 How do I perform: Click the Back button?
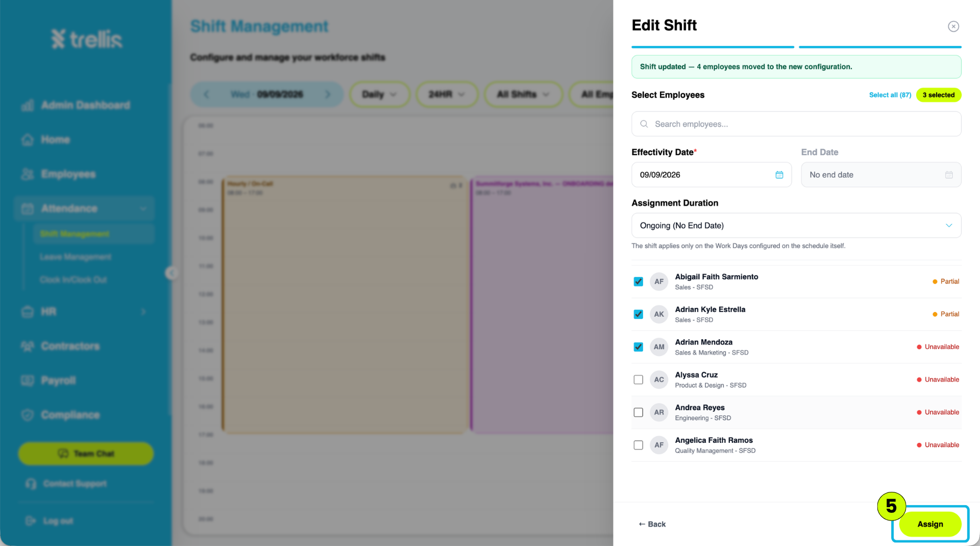click(652, 524)
